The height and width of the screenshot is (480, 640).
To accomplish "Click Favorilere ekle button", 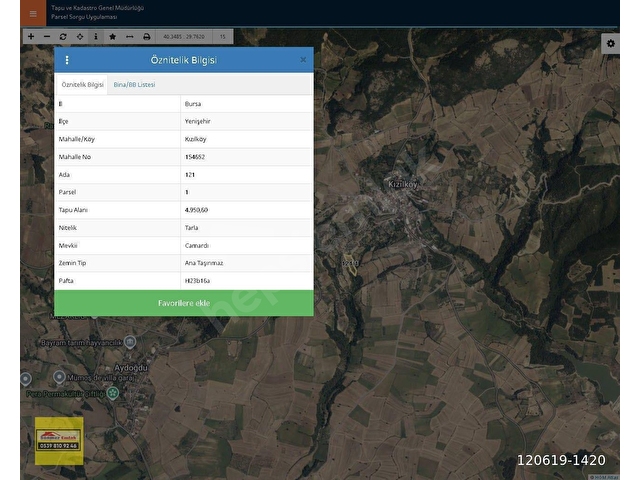I will [184, 303].
